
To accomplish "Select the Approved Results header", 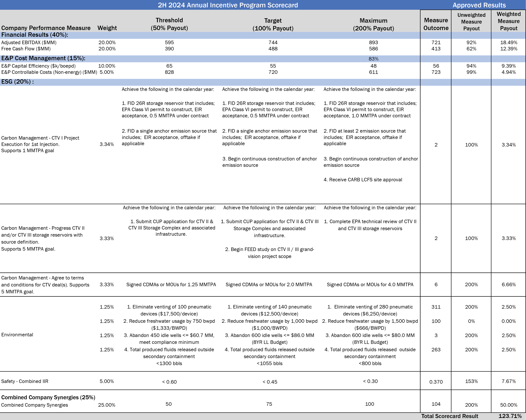I will [479, 5].
